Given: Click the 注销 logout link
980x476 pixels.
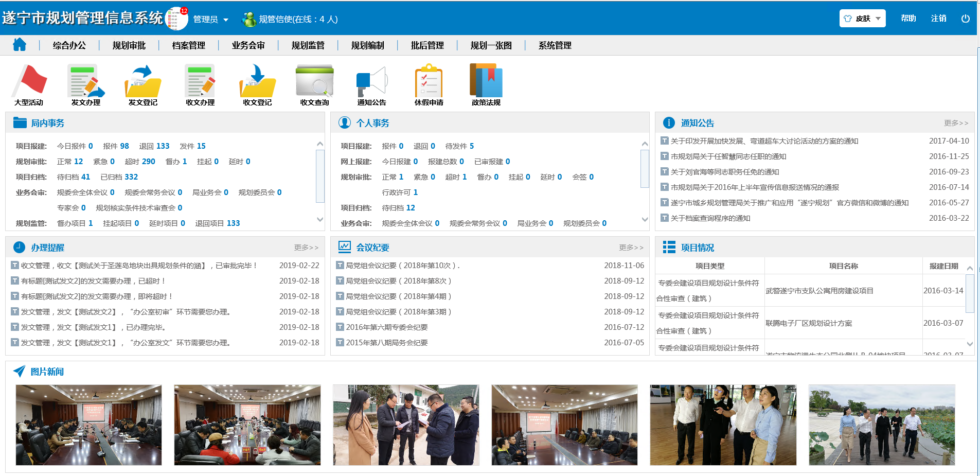Looking at the screenshot, I should [938, 19].
